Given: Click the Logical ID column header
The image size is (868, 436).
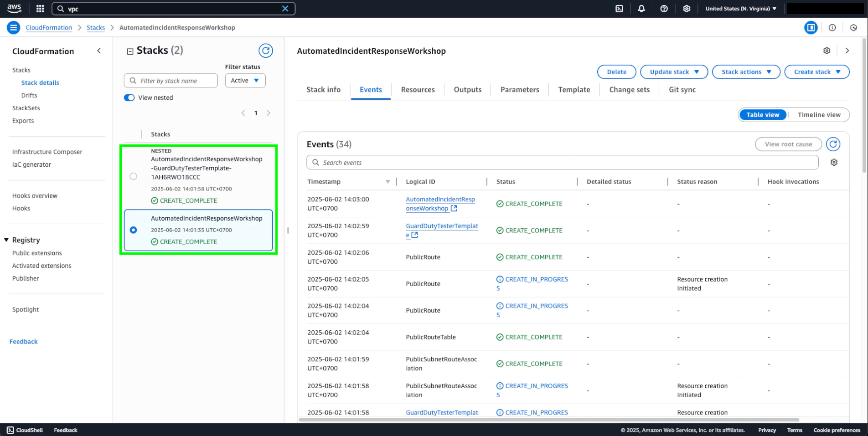Looking at the screenshot, I should click(x=420, y=182).
